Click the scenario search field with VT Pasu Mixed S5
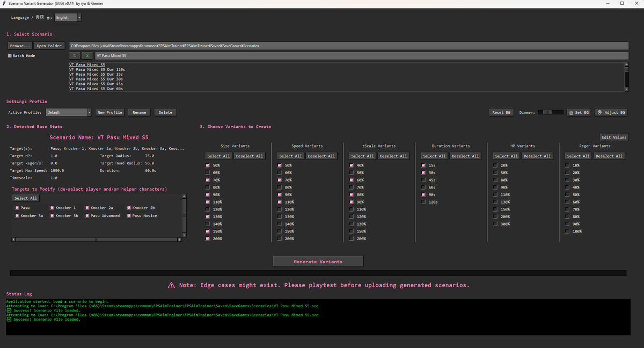 (x=361, y=55)
